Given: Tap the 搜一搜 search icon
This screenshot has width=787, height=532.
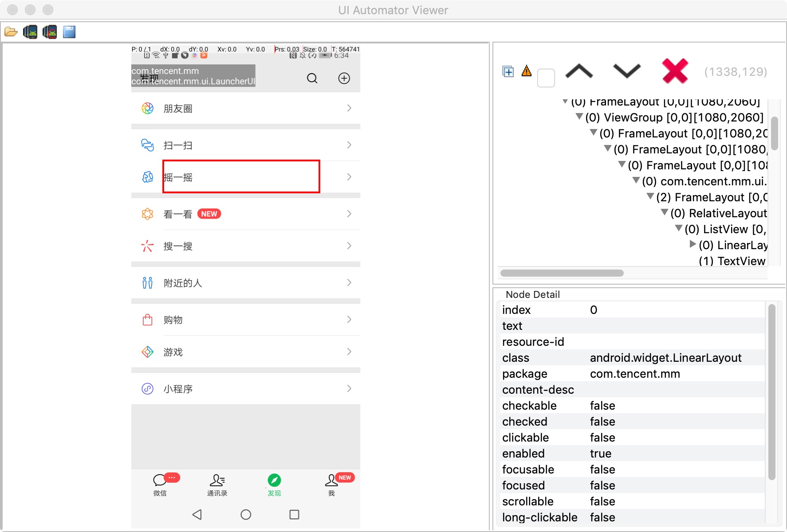Looking at the screenshot, I should pos(147,246).
